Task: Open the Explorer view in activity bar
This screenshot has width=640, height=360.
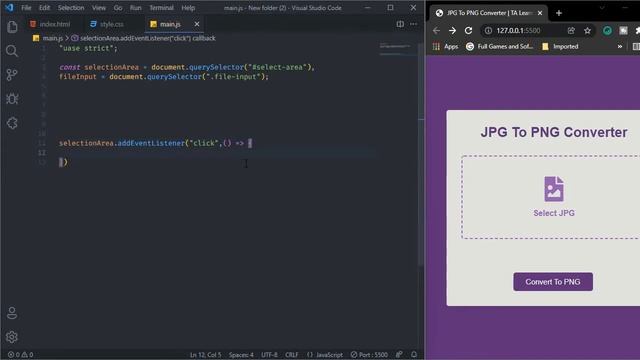Action: pos(12,27)
